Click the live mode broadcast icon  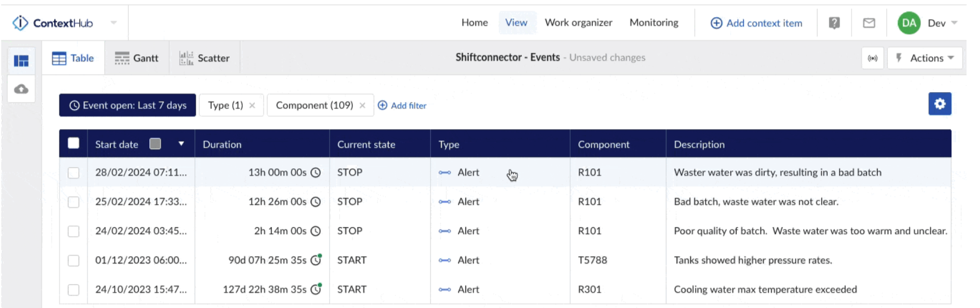(x=872, y=58)
